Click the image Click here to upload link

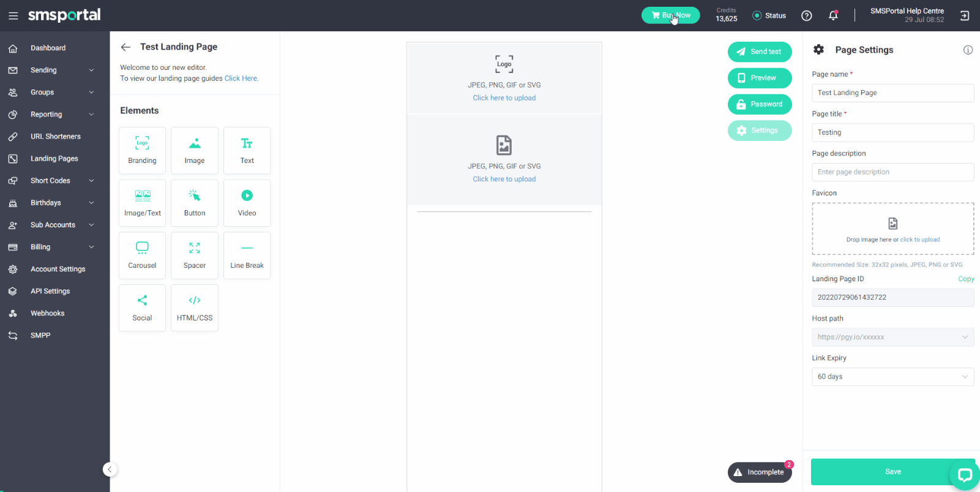[504, 179]
